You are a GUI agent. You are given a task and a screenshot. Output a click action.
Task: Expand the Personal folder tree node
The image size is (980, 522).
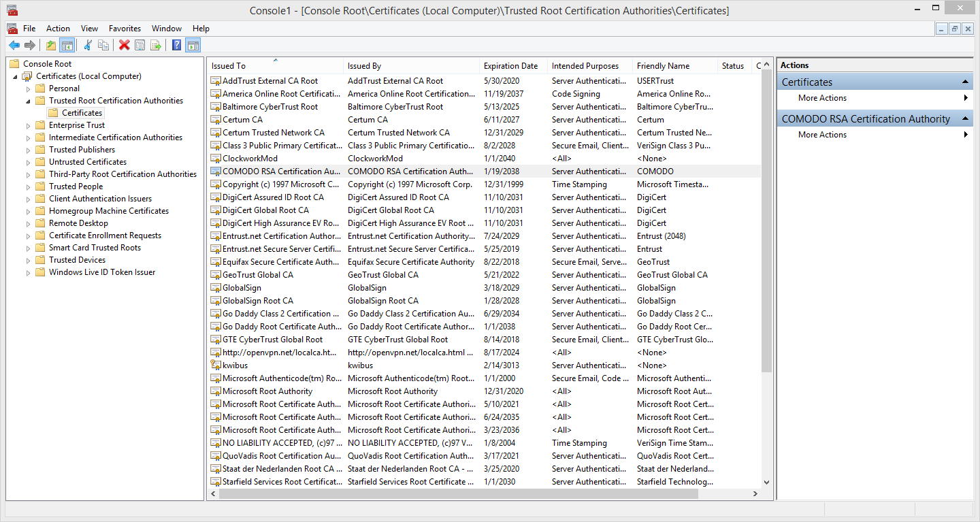pyautogui.click(x=29, y=88)
